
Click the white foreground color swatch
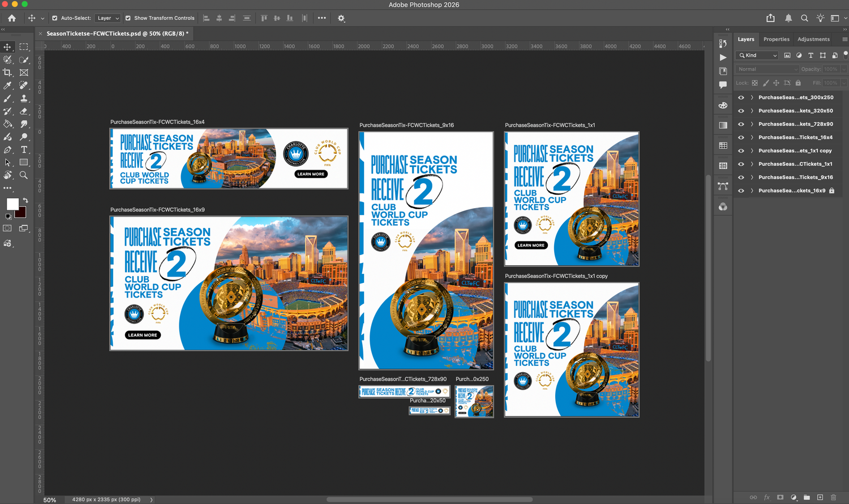pyautogui.click(x=12, y=204)
